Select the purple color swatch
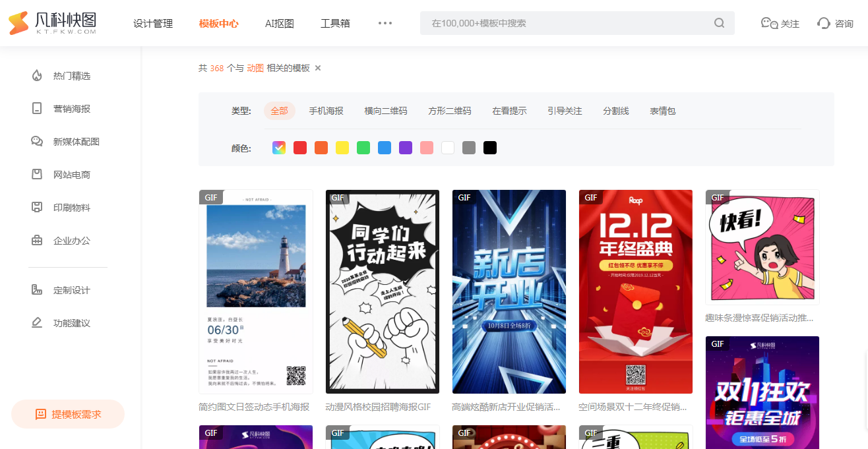The image size is (868, 449). coord(406,148)
